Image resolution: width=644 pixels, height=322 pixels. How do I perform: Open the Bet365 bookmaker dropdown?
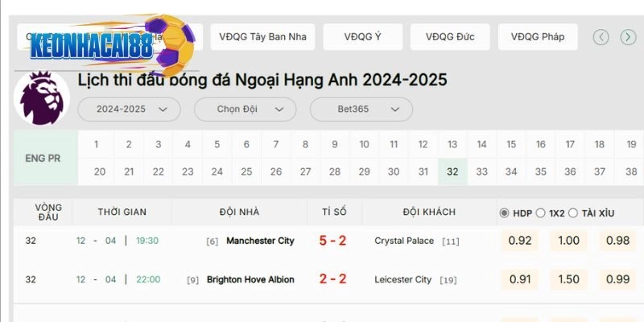(x=361, y=109)
